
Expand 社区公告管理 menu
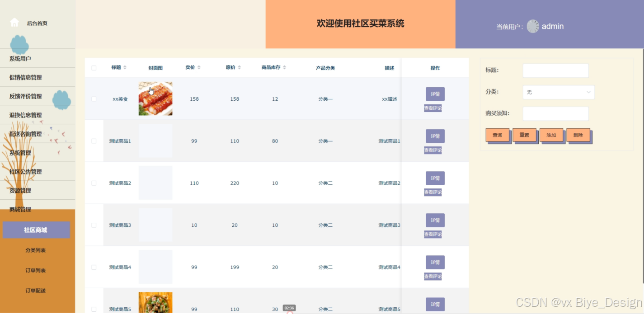[38, 172]
